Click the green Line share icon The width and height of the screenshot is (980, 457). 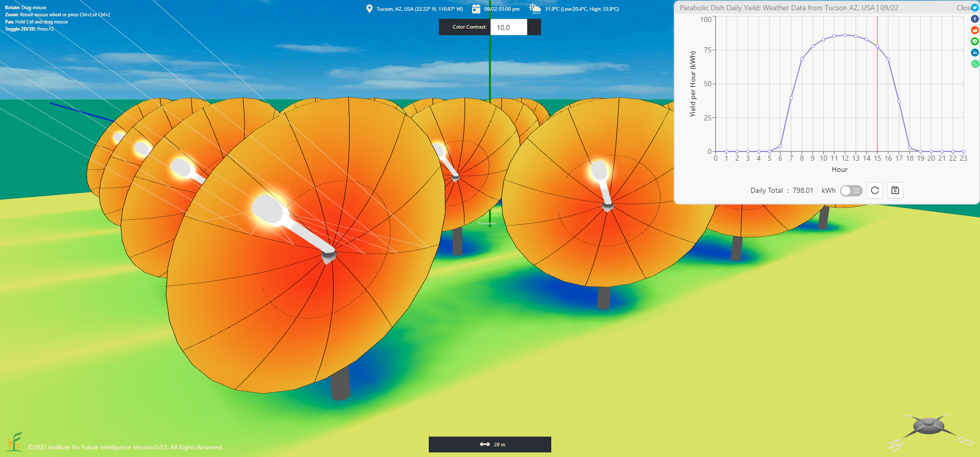[975, 41]
